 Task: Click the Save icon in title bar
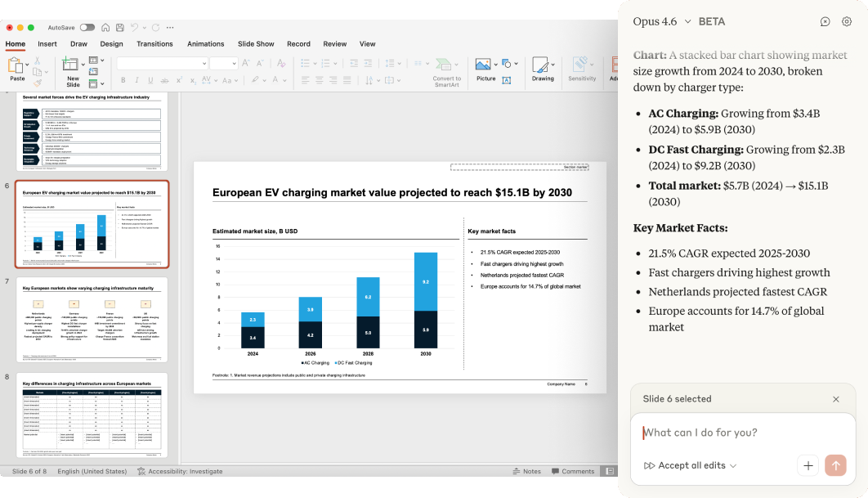pos(118,28)
